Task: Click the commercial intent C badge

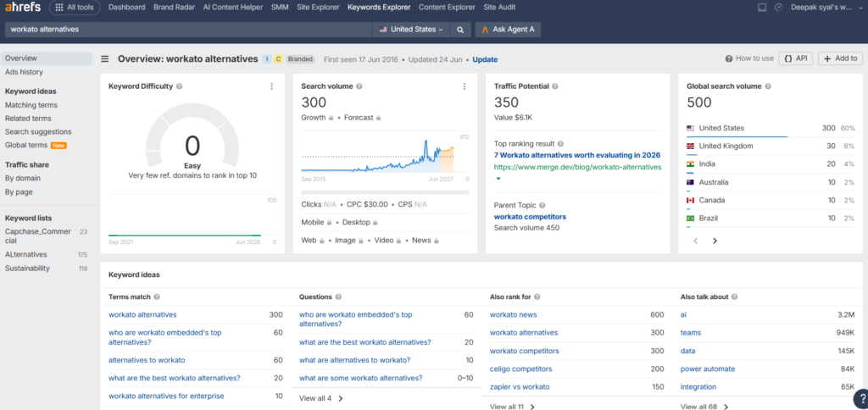Action: [x=278, y=59]
